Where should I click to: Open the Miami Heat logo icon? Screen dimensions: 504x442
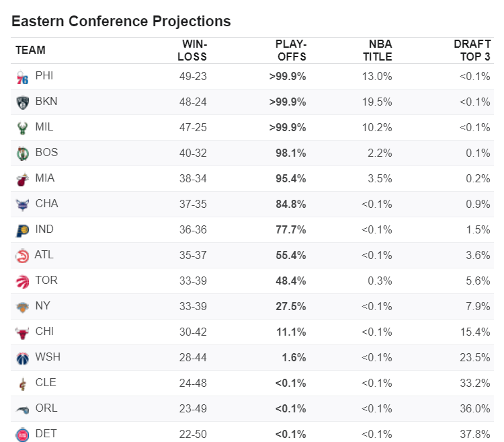22,180
